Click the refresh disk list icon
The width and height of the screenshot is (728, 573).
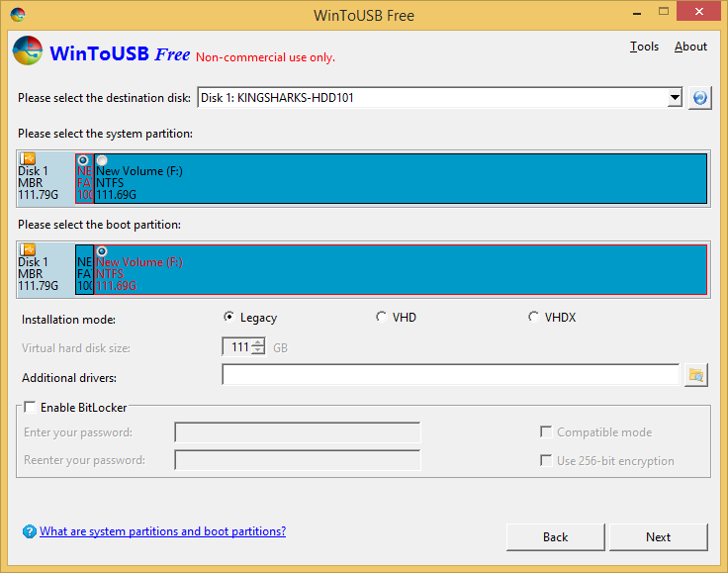point(700,98)
